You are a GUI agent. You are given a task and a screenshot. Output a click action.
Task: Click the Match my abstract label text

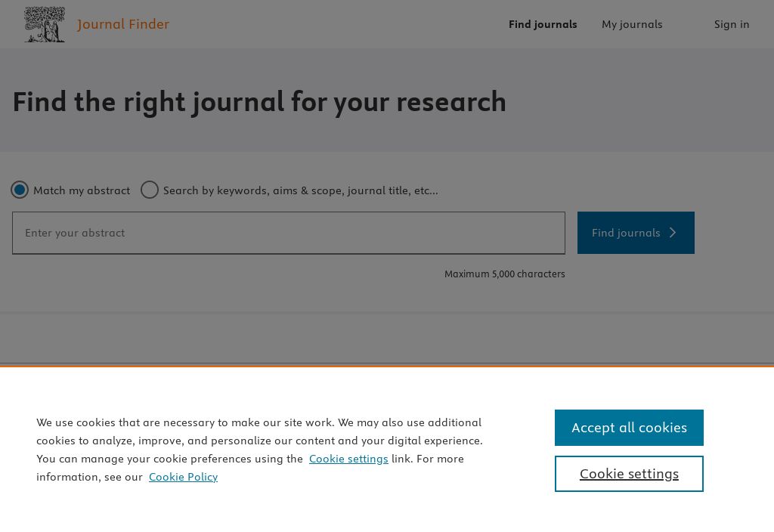pos(82,190)
